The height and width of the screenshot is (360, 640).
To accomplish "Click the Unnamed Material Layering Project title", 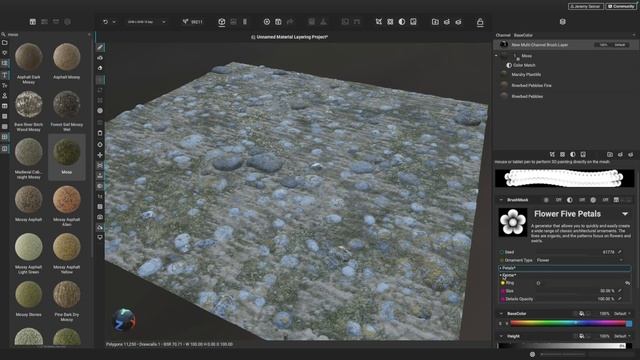I will point(292,37).
